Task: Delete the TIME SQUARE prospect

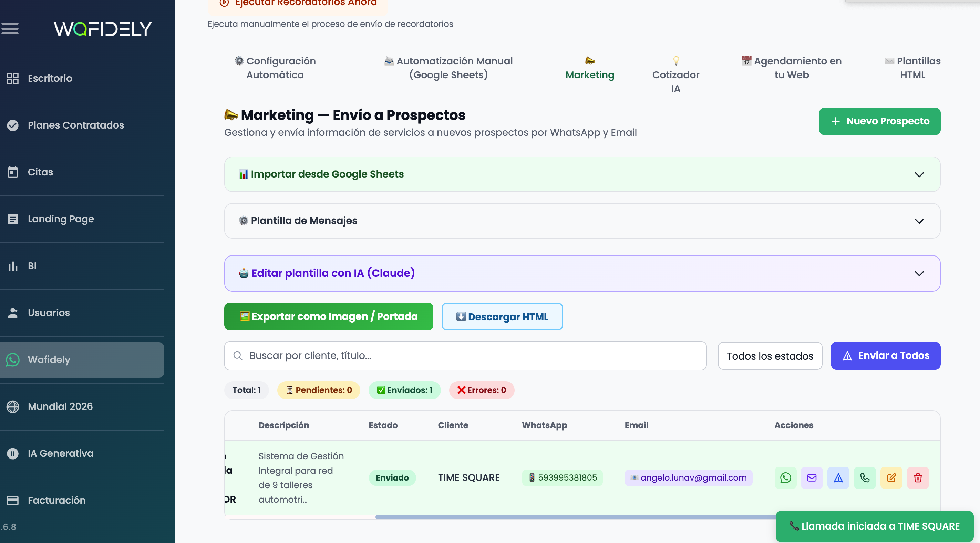Action: tap(918, 478)
